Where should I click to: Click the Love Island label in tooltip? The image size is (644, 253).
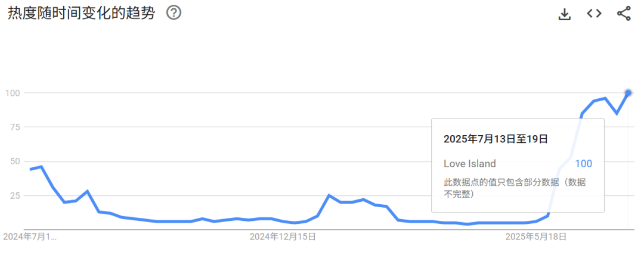(x=469, y=164)
